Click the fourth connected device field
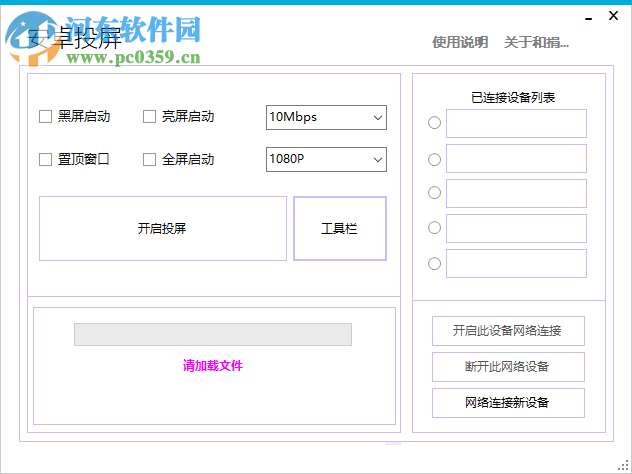 tap(516, 229)
